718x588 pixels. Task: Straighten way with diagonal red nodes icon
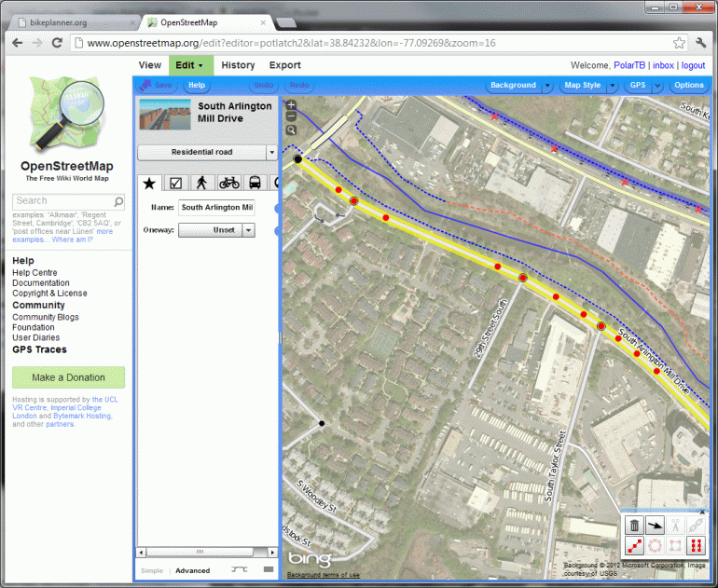pos(634,545)
